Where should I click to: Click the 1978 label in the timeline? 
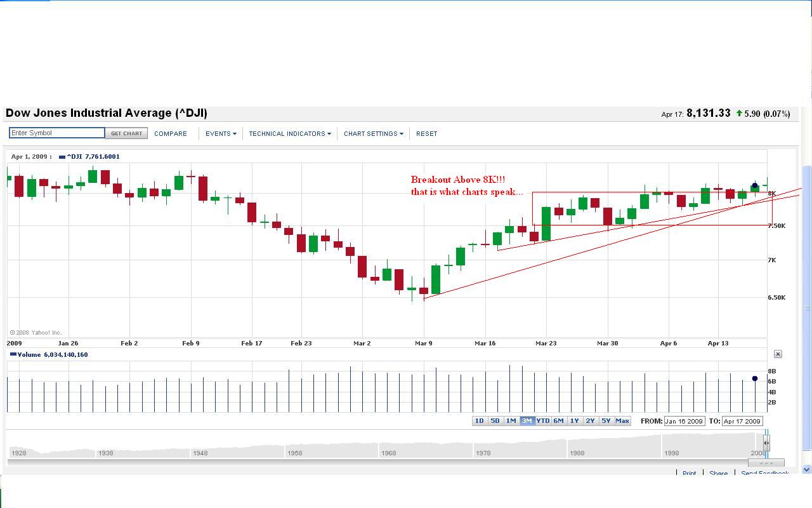[483, 453]
